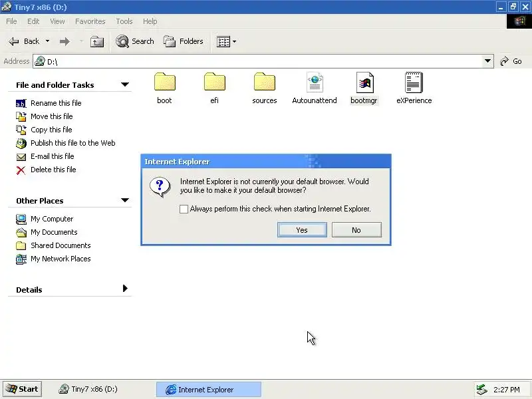
Task: Click the drive icon in address bar
Action: (40, 61)
